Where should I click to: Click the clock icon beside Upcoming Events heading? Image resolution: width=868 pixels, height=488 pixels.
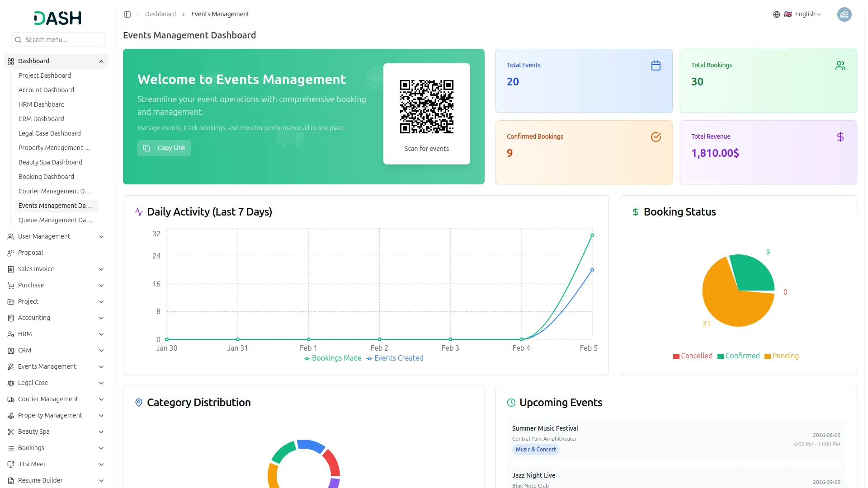click(x=511, y=403)
